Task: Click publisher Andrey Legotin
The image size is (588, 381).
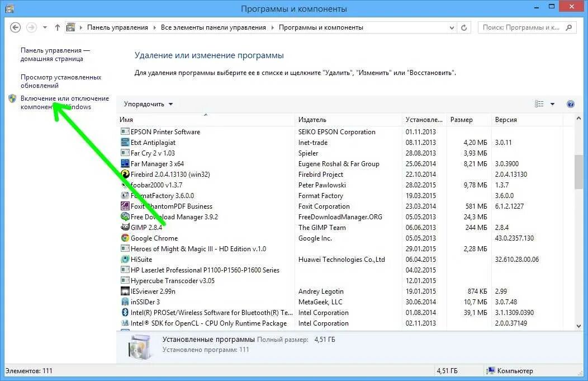Action: (x=321, y=291)
